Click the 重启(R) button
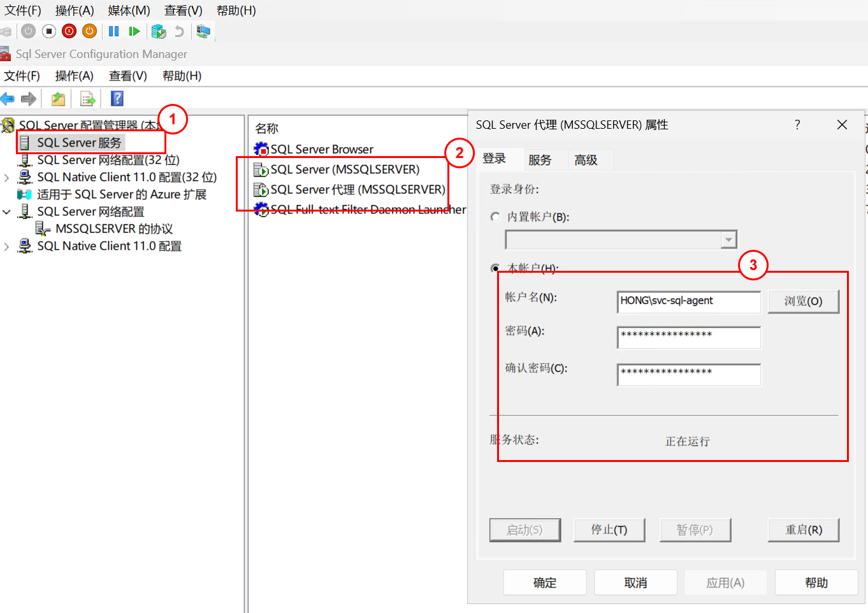Image resolution: width=868 pixels, height=613 pixels. click(803, 530)
